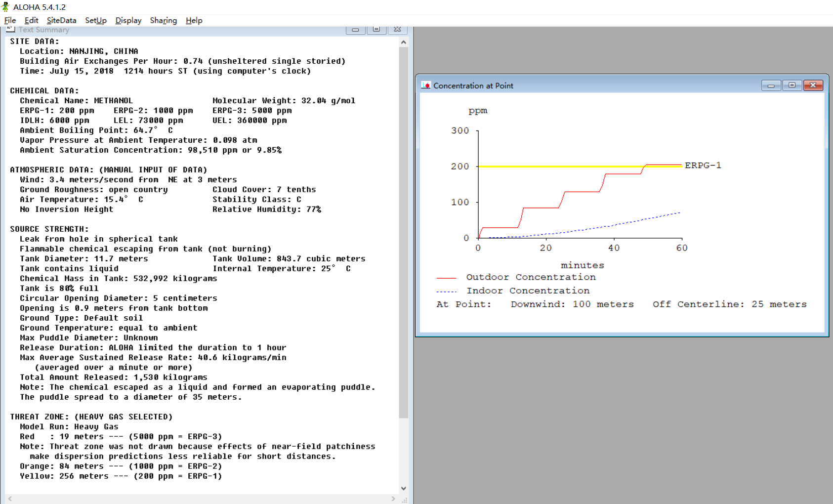This screenshot has width=833, height=504.
Task: Click 'Total Amount Released: 1,530 kilograms' line
Action: [x=114, y=378]
